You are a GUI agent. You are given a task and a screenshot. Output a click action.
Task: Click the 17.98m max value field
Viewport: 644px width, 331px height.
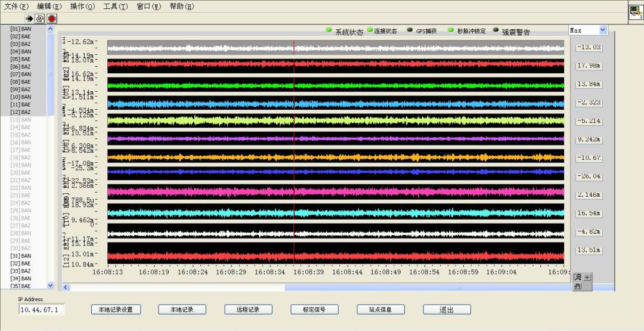589,66
